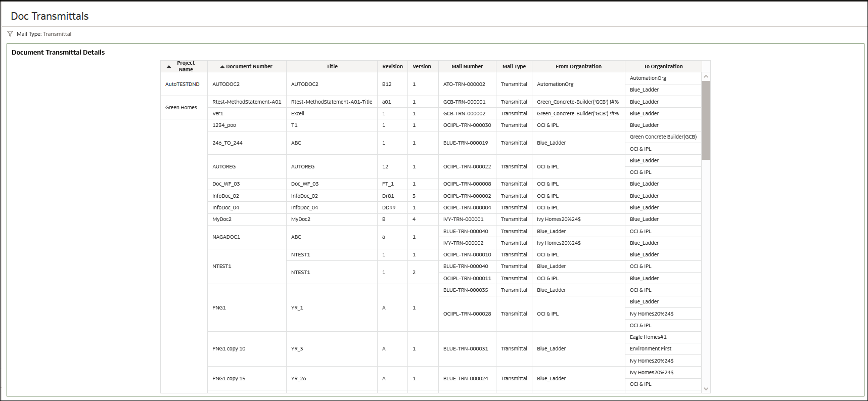Sort by Project Name using its arrow
Image resolution: width=868 pixels, height=401 pixels.
coord(169,67)
